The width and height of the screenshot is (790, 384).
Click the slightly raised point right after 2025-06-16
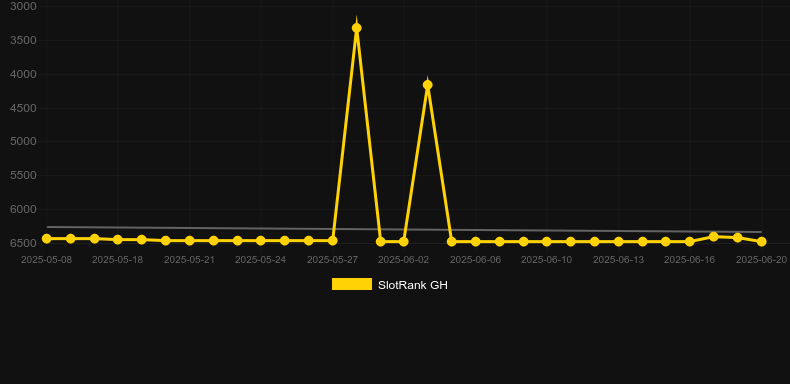pos(713,236)
